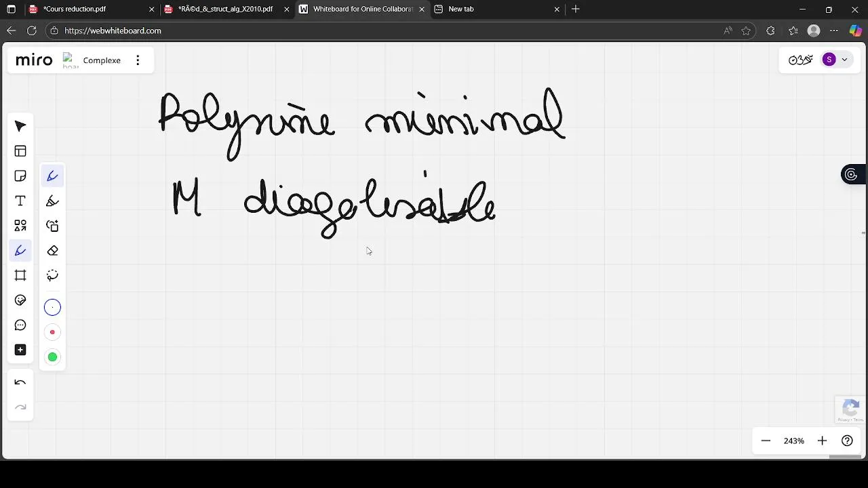Open the side panel target icon

click(851, 175)
